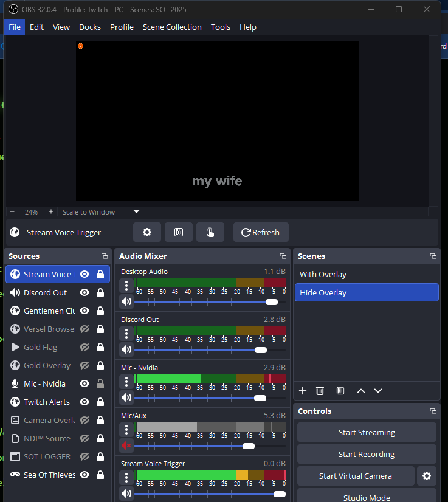Hide Discord Out source eye
Viewport: 448px width, 502px height.
click(84, 292)
